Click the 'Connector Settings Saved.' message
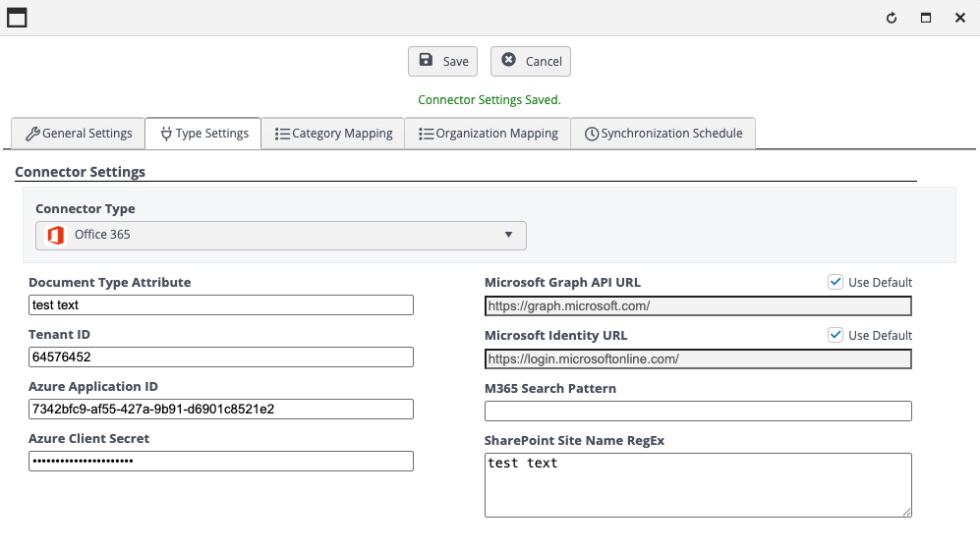The image size is (980, 549). click(490, 100)
